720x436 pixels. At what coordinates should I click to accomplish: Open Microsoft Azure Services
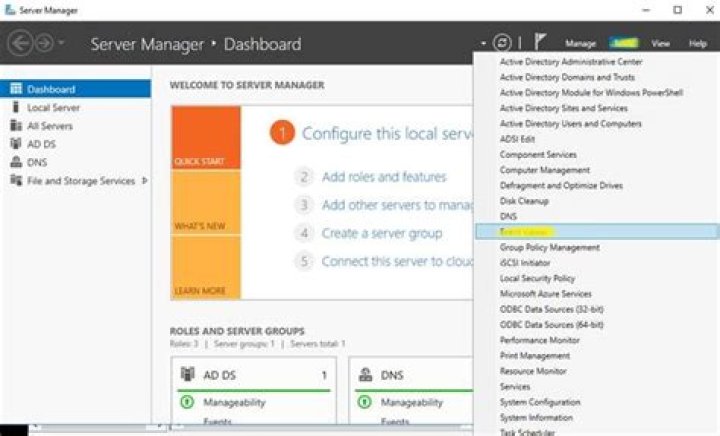546,294
